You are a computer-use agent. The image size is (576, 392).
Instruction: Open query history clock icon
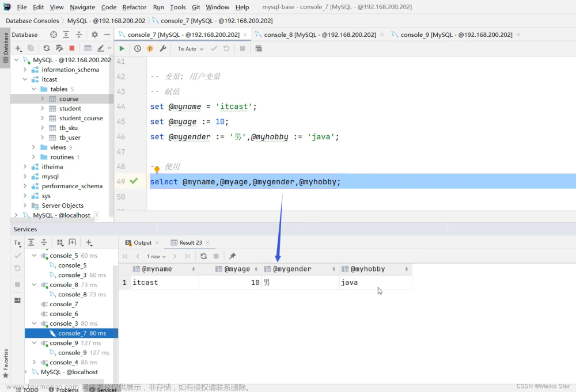point(138,48)
